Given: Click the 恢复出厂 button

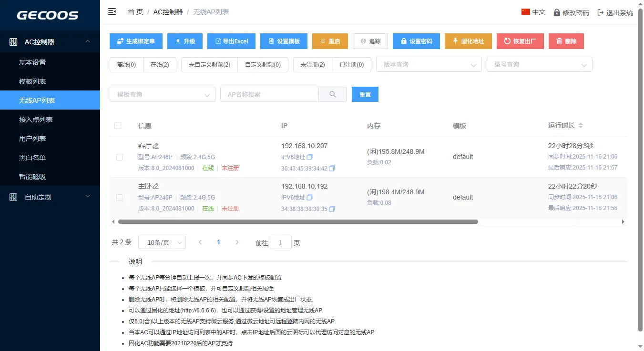Looking at the screenshot, I should 520,41.
